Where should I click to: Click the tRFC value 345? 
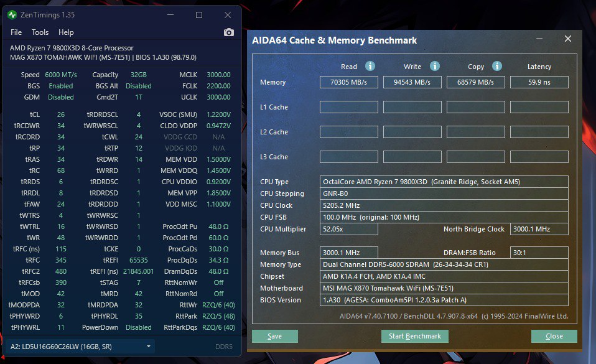61,260
